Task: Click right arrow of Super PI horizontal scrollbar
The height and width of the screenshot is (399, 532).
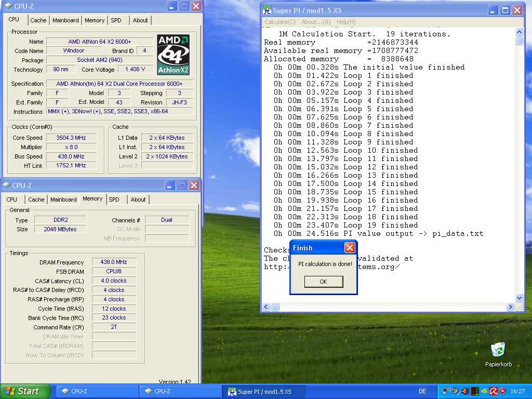Action: [510, 307]
